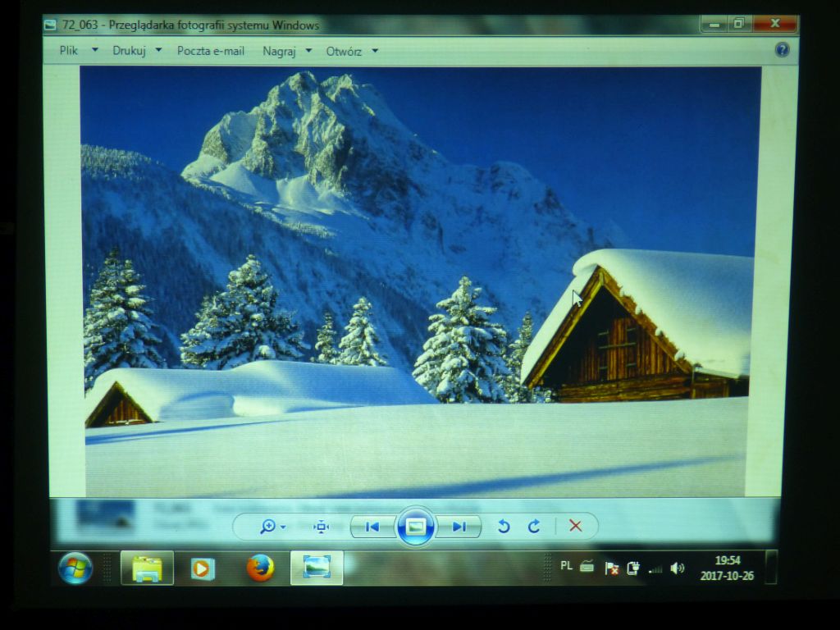Open Poczta e-mail option

coord(211,51)
